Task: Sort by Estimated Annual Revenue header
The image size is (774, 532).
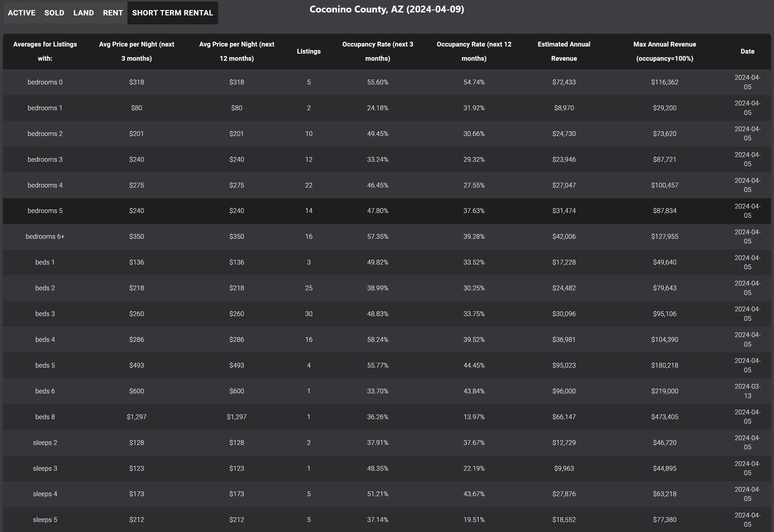Action: 564,51
